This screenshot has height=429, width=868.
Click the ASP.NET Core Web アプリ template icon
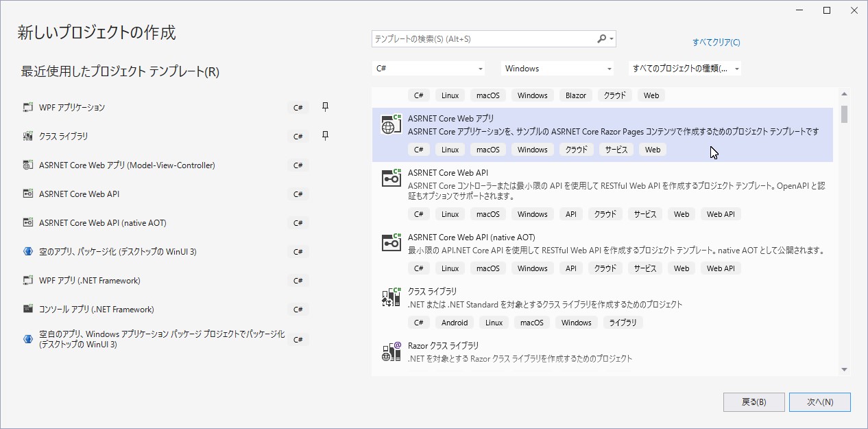click(x=391, y=124)
